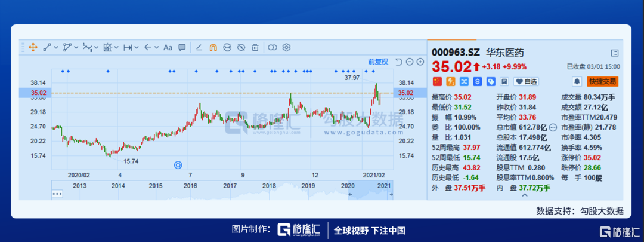644x242 pixels.
Task: Click the 52周最高 value 37.97
Action: click(472, 148)
